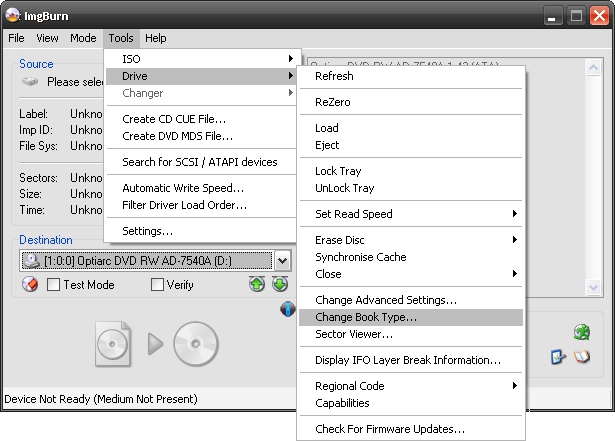
Task: Choose Create CD CUE File
Action: 201,119
